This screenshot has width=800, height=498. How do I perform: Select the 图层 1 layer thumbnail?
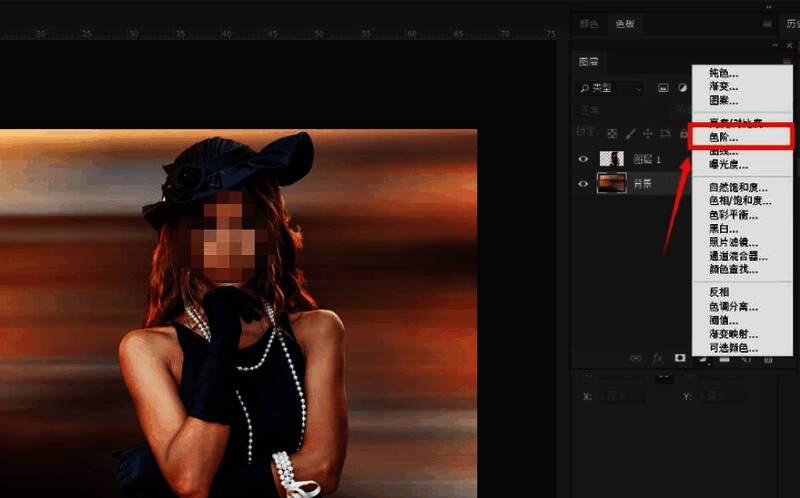pyautogui.click(x=611, y=158)
